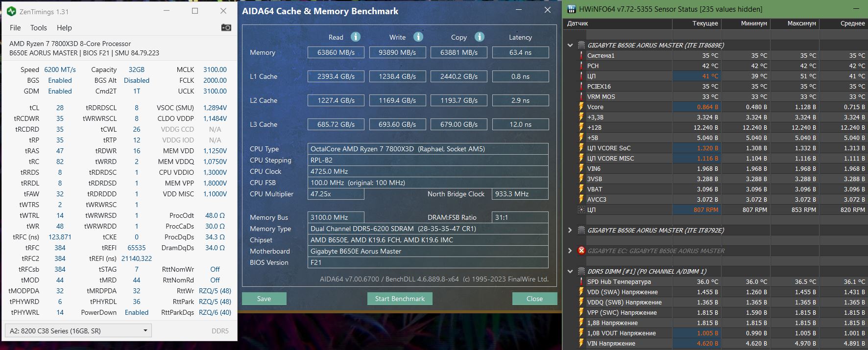Viewport: 868px width, 350px height.
Task: Click the Memory Latency 63.4 ns field
Action: [x=520, y=52]
